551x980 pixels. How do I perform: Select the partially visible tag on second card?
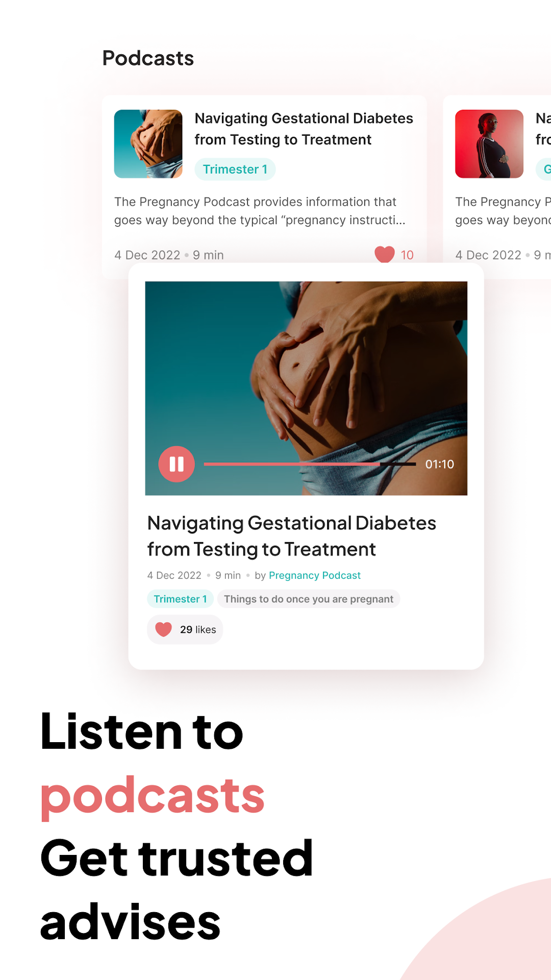[543, 169]
